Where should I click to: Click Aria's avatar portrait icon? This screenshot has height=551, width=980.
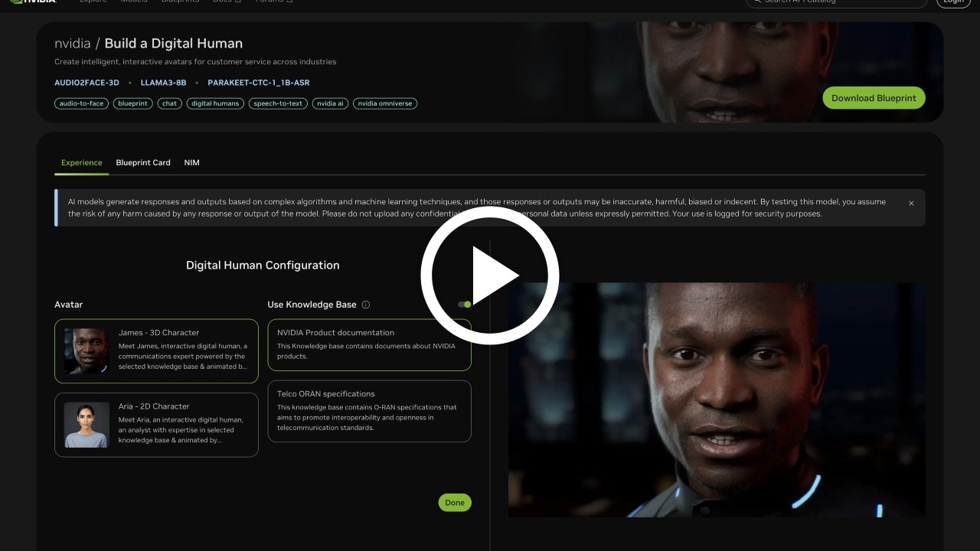[86, 425]
